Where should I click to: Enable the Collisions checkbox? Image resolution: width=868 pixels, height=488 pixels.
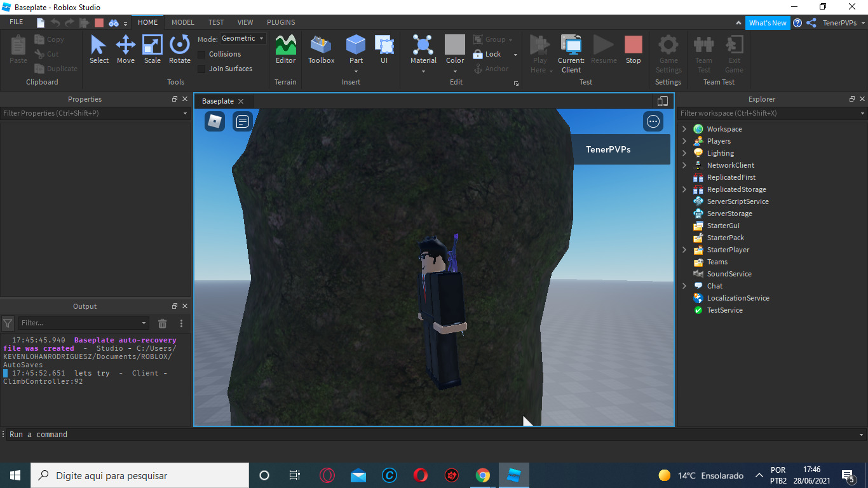click(201, 54)
